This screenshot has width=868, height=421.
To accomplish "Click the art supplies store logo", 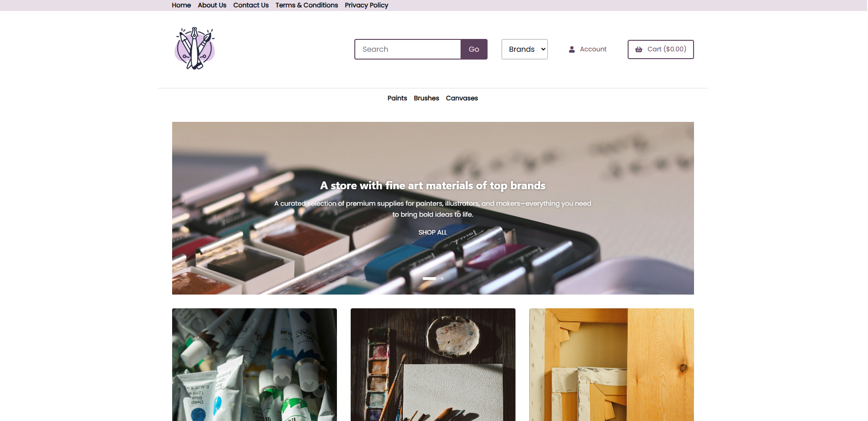I will pos(195,48).
